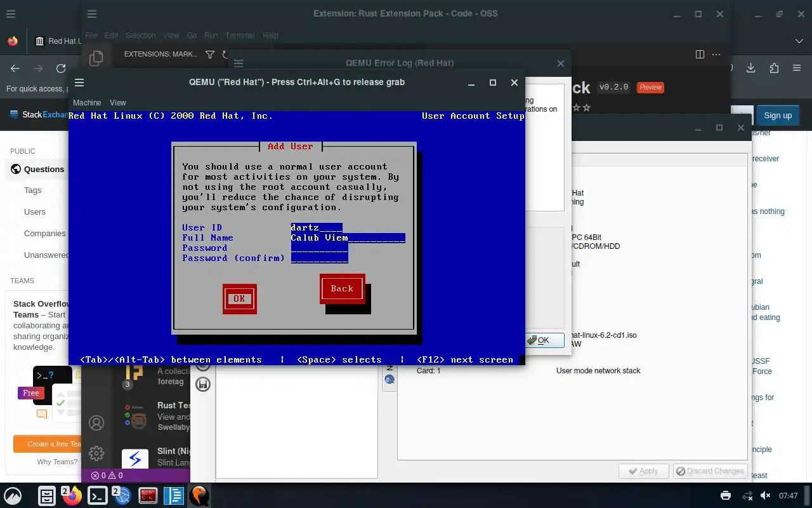Open the QEMU Error Log window menu icon
812x508 pixels.
click(x=239, y=63)
